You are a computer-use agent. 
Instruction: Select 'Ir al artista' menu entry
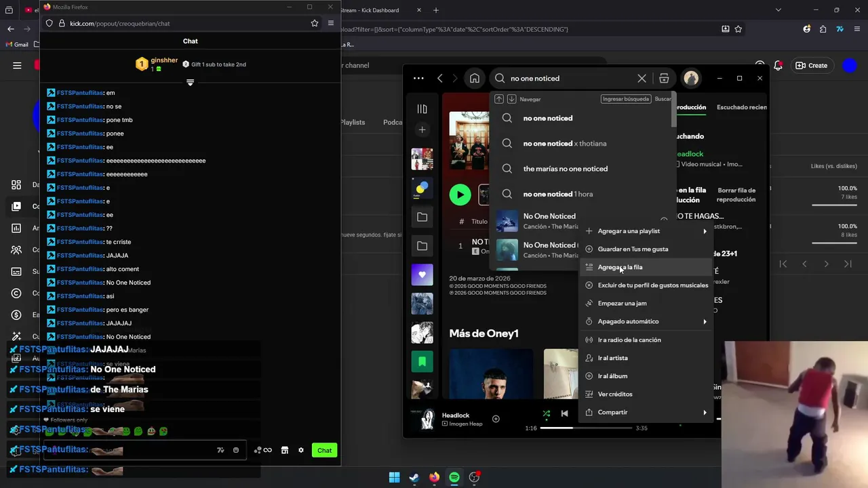pyautogui.click(x=646, y=358)
